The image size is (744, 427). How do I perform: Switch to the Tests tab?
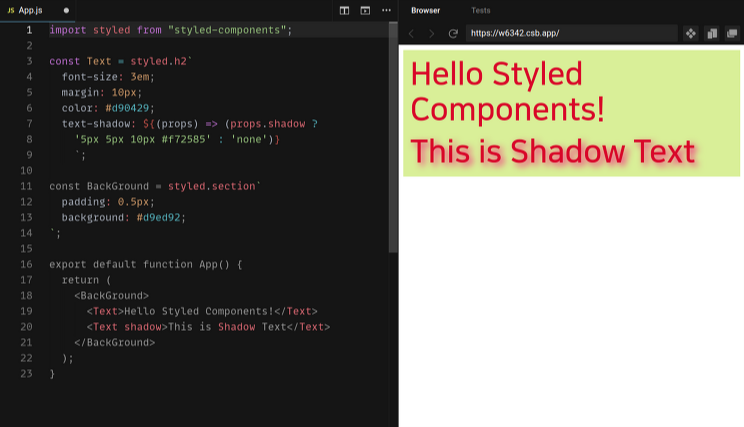[481, 10]
